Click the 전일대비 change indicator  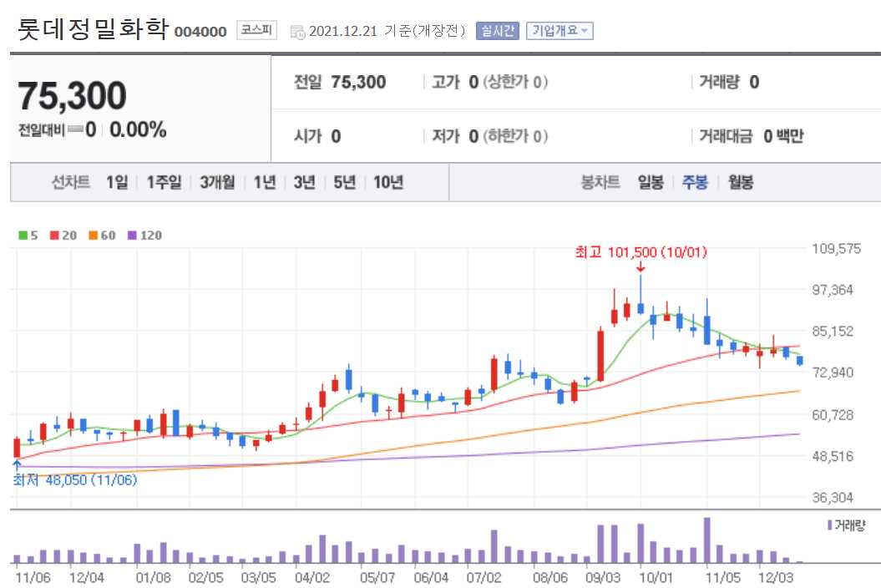[57, 129]
